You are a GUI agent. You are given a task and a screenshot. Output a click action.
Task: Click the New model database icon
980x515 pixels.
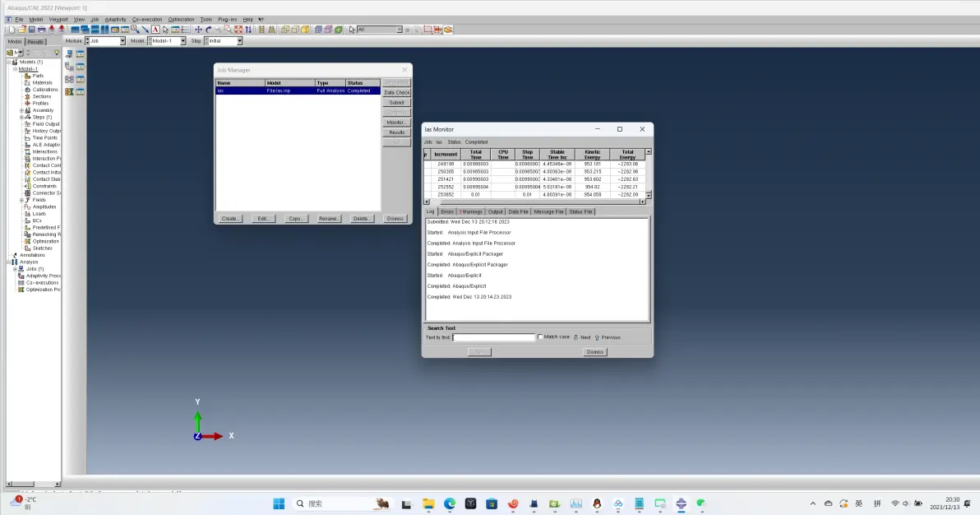12,30
